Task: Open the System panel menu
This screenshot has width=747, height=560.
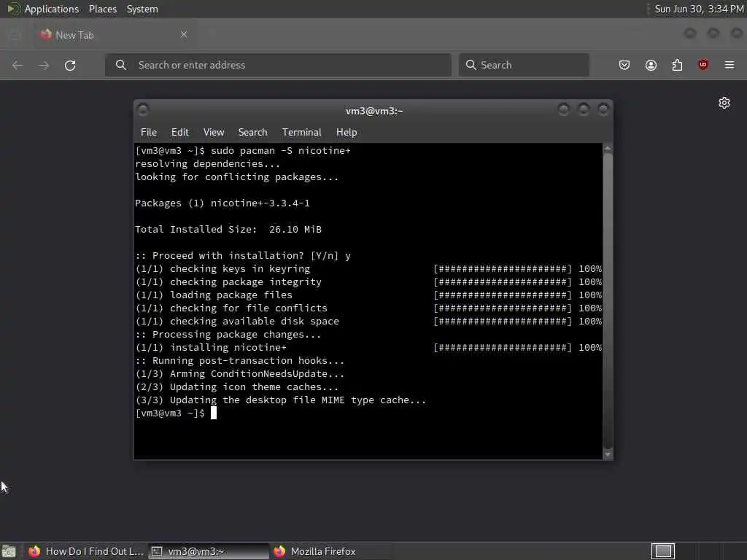Action: [x=142, y=9]
